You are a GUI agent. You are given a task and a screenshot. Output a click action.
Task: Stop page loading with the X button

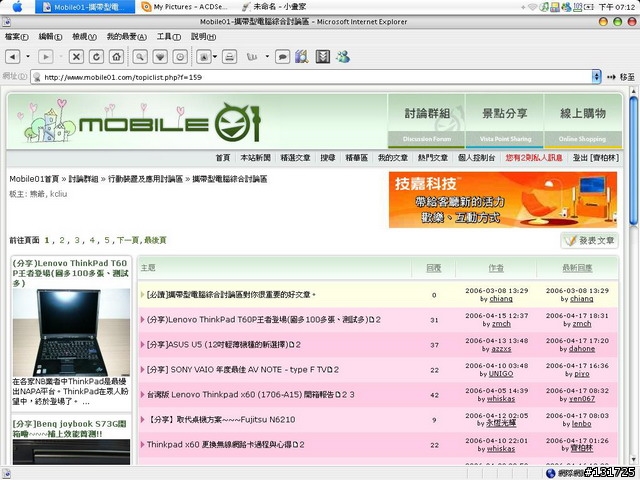pos(76,57)
